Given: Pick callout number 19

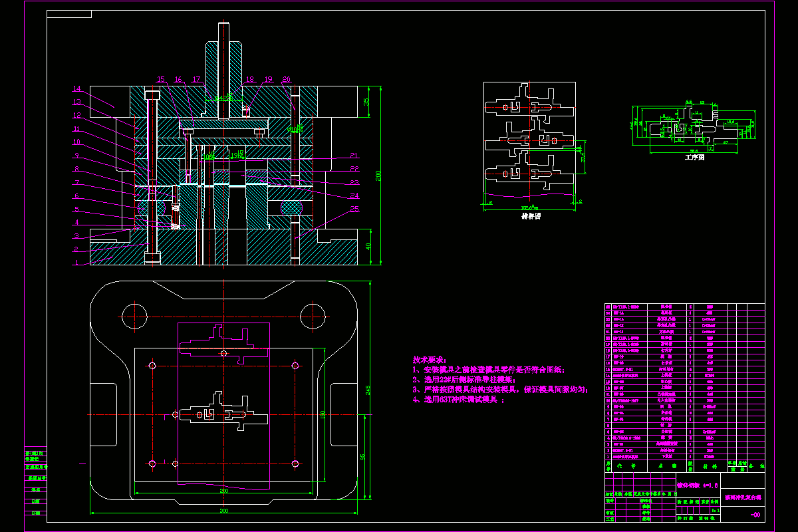Looking at the screenshot, I should click(x=268, y=80).
